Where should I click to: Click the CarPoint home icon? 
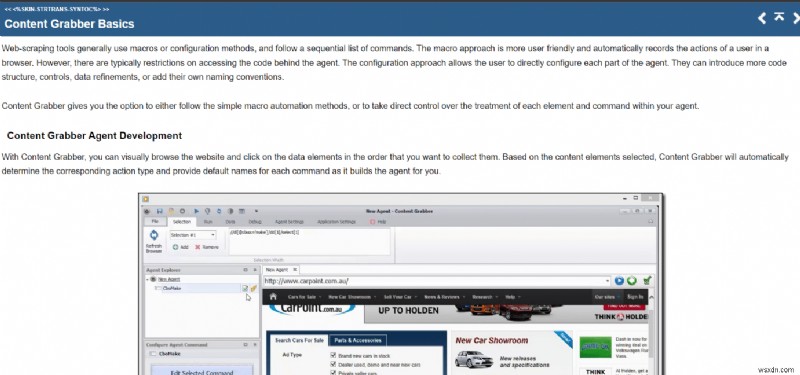273,296
